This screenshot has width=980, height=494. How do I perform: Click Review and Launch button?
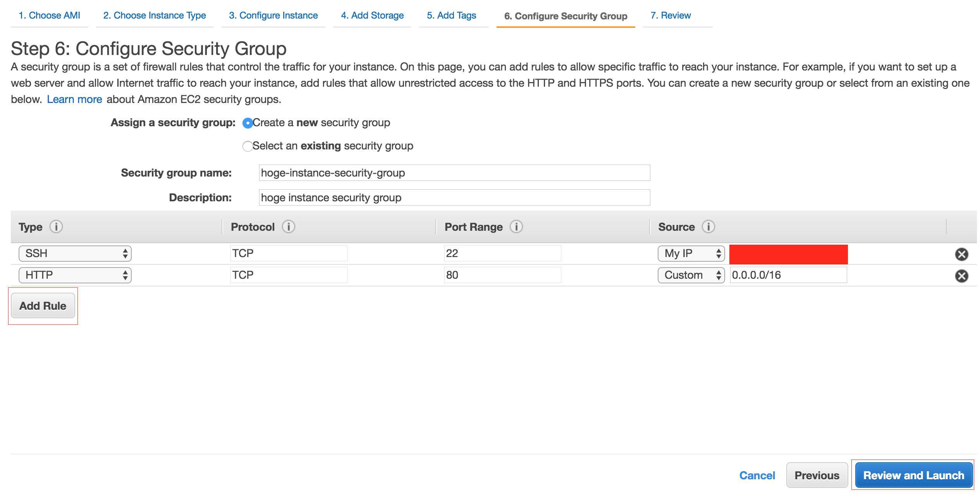(914, 475)
